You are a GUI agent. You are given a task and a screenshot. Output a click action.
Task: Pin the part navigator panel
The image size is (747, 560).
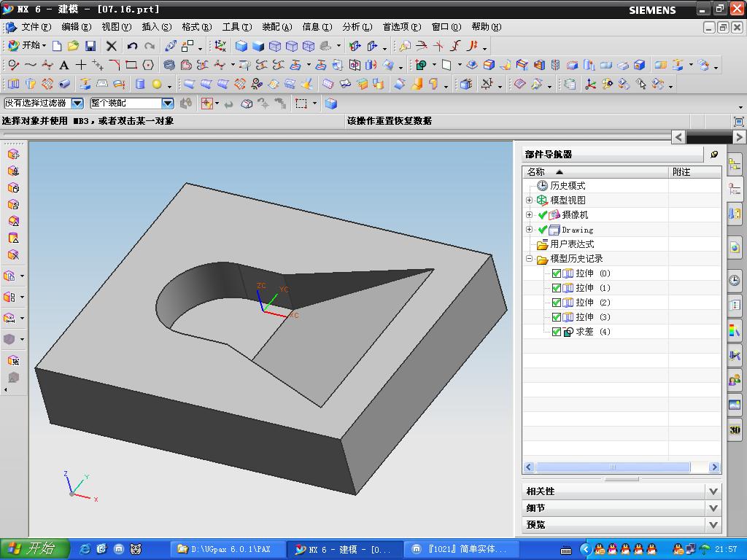click(x=714, y=155)
